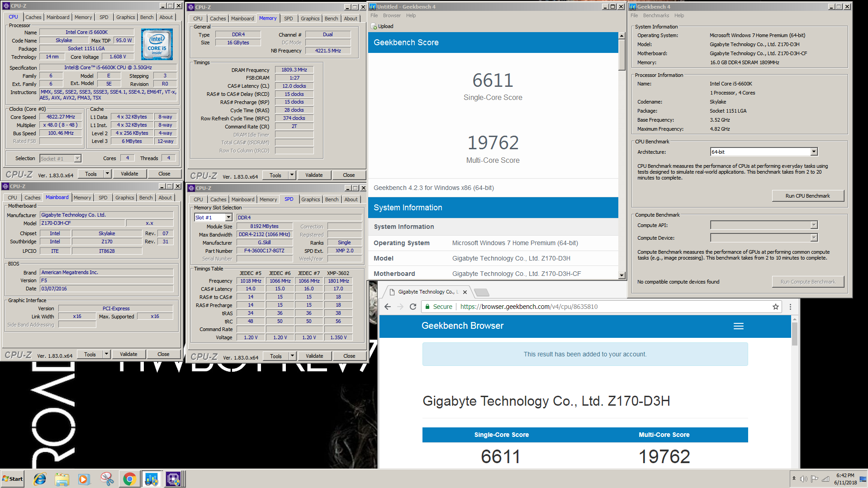
Task: Open the Snipping Tool taskbar icon
Action: pos(107,479)
